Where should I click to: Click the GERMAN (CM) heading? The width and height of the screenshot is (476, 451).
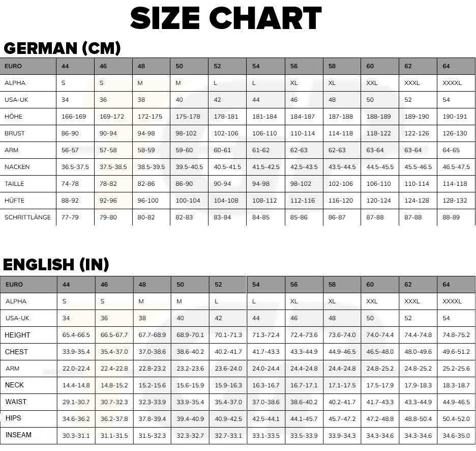62,48
